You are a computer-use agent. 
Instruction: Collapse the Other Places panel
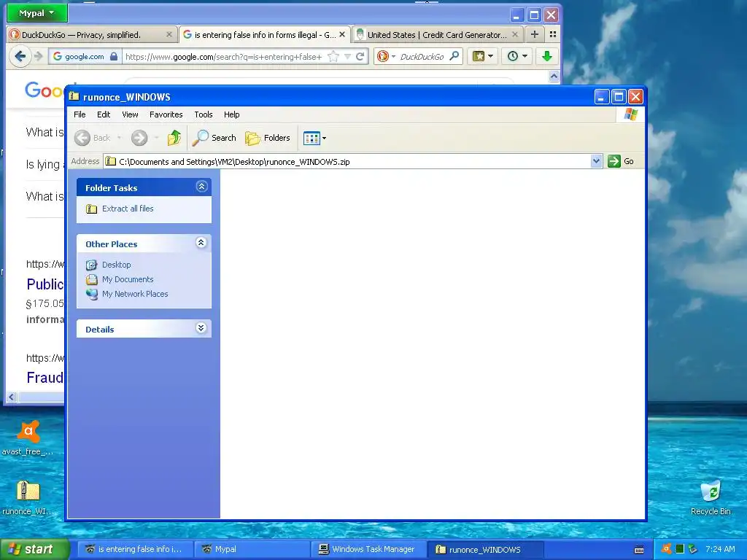(201, 243)
